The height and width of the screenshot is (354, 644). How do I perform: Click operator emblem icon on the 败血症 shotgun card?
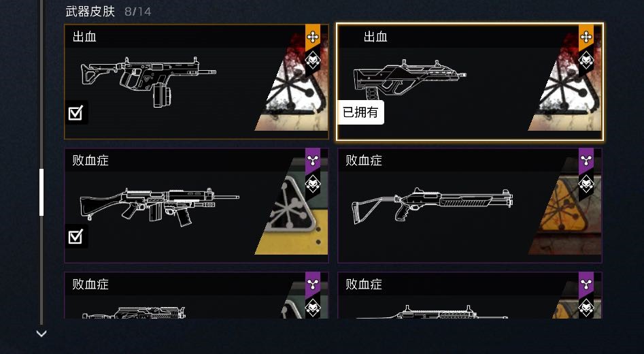586,184
